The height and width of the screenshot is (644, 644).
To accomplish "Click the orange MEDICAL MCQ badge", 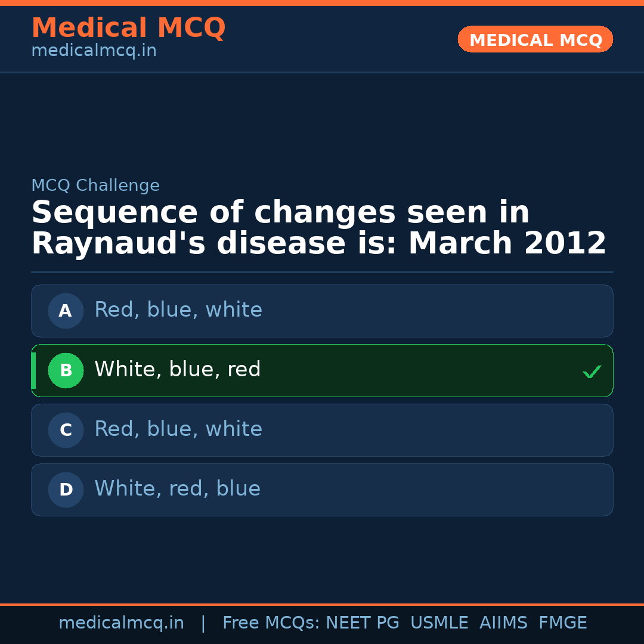I will tap(535, 39).
